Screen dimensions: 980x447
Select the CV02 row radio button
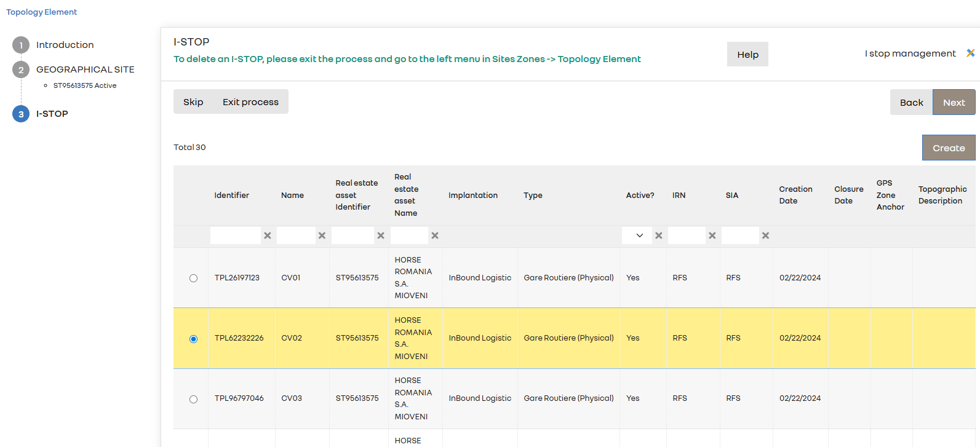(x=194, y=339)
